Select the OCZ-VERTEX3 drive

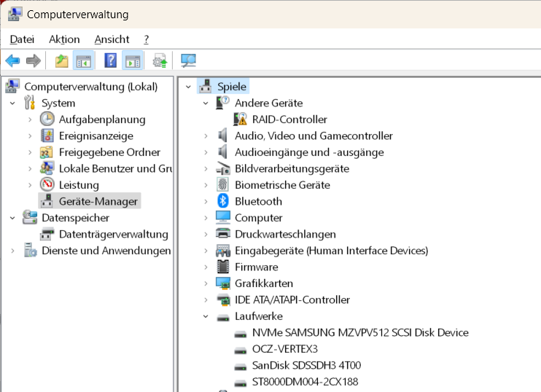tap(285, 349)
